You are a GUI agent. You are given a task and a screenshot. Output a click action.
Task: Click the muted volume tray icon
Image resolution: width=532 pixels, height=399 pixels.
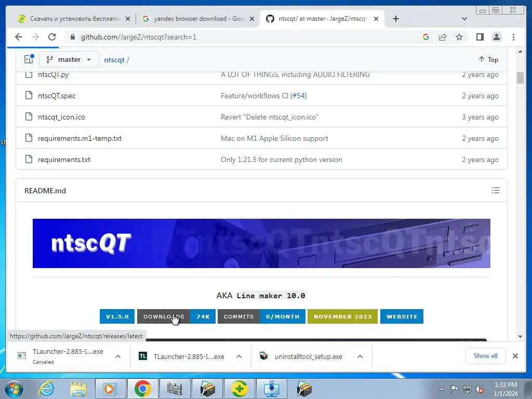point(480,389)
